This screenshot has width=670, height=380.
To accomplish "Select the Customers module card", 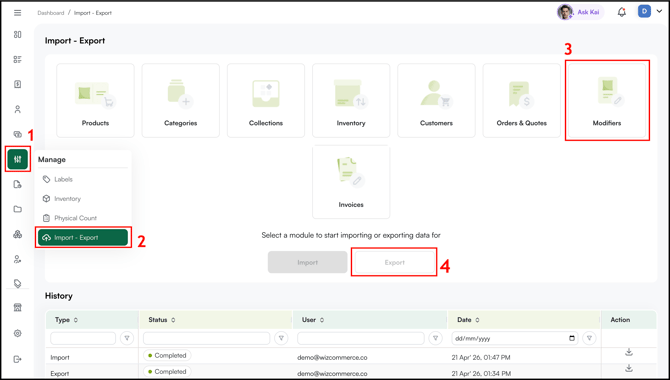I will pyautogui.click(x=436, y=100).
